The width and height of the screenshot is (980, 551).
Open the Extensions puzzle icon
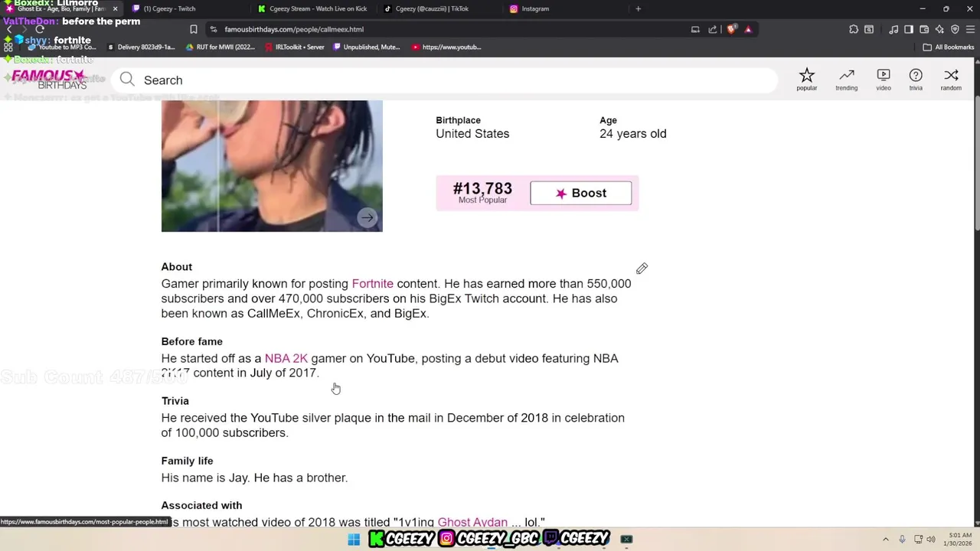[854, 29]
